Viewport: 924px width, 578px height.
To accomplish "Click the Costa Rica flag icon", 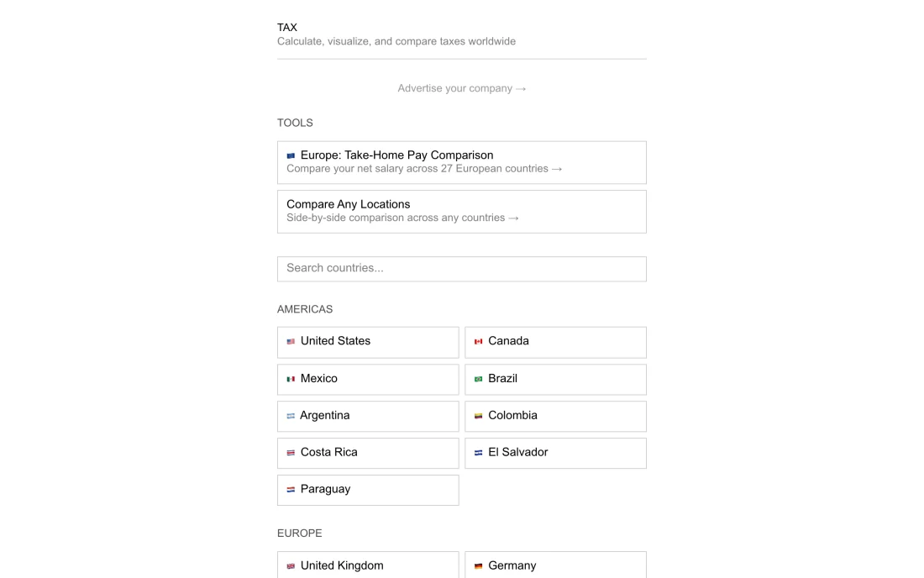I will 291,453.
